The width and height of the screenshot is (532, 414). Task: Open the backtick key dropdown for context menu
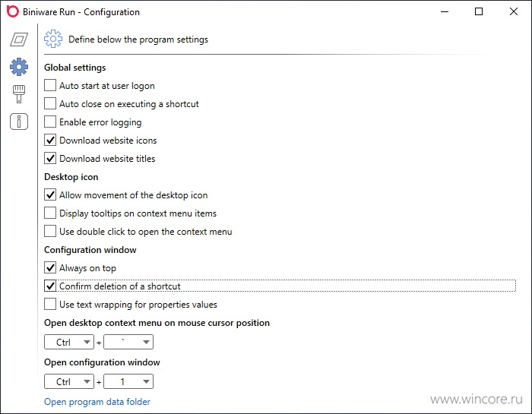click(128, 342)
